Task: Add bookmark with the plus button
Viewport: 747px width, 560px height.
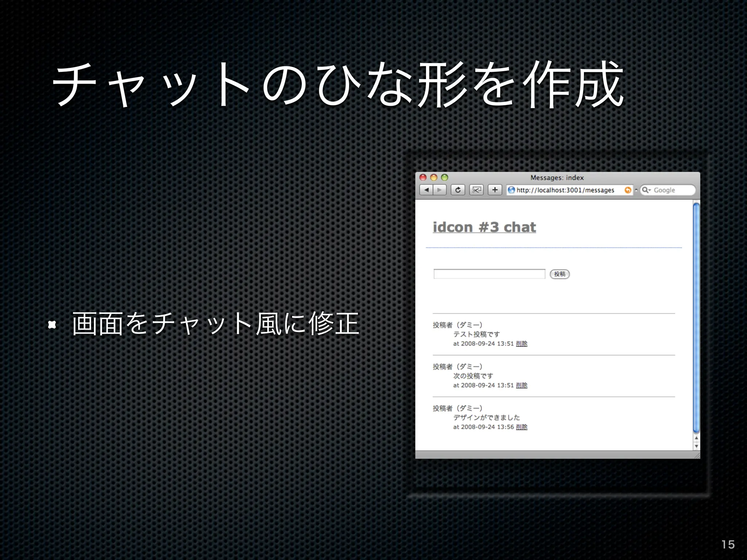Action: point(495,190)
